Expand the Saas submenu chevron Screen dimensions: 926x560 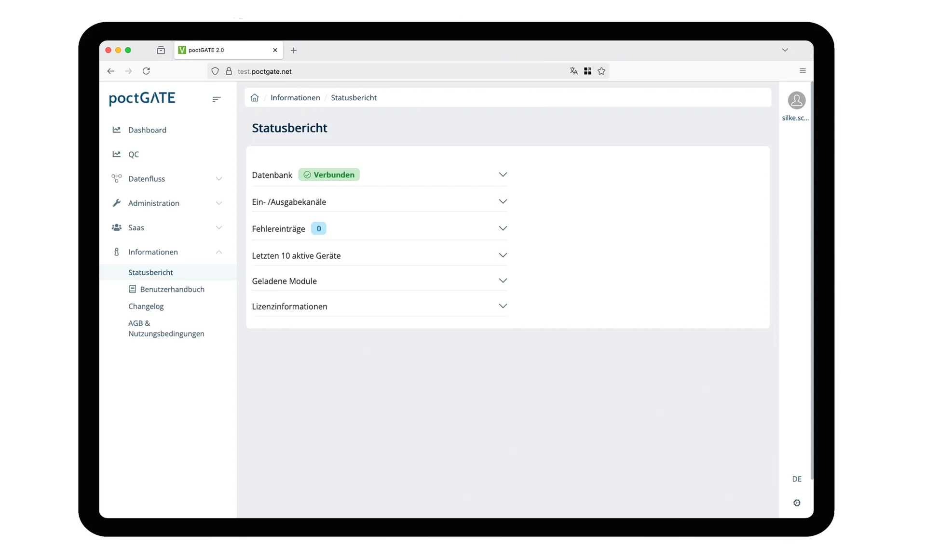(219, 227)
